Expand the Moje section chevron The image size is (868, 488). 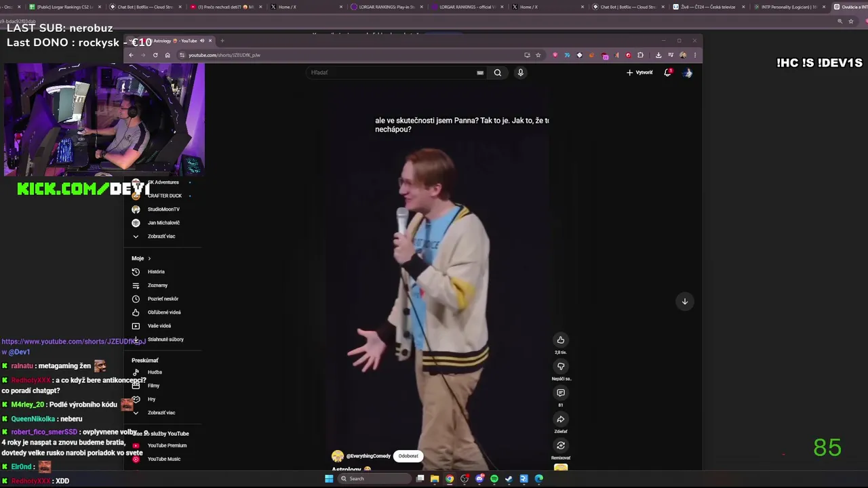(149, 258)
